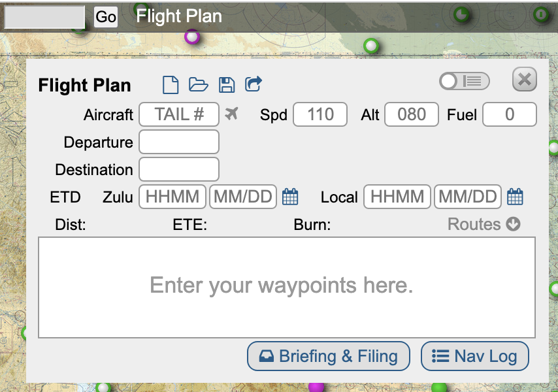Viewport: 558px width, 392px height.
Task: Click the Spd speed field
Action: click(320, 114)
